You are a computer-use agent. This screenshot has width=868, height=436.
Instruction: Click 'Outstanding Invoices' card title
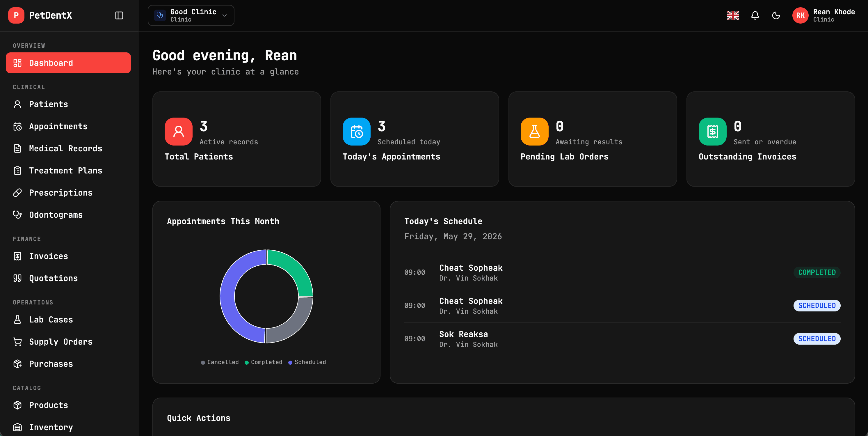[x=747, y=157]
